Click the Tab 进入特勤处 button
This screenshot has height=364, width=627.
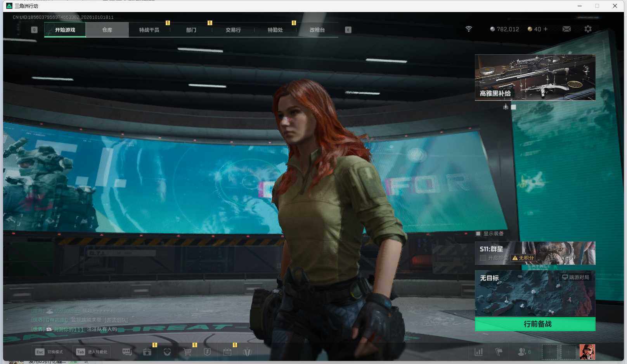click(92, 352)
